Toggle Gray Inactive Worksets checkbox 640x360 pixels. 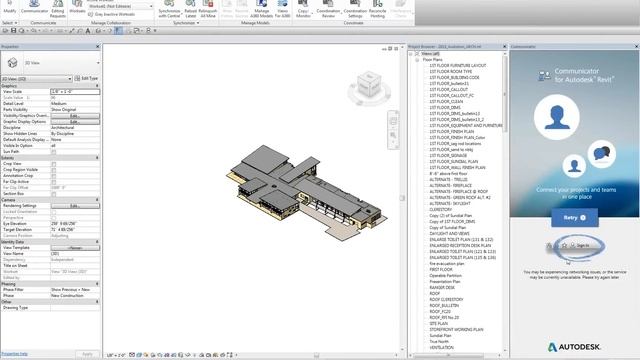(91, 14)
